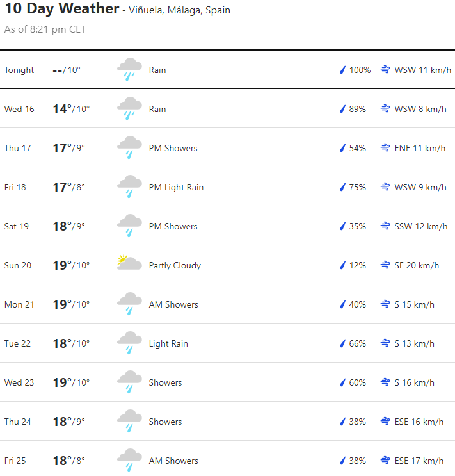Click the Thu 24 date label
The height and width of the screenshot is (476, 455).
18,422
